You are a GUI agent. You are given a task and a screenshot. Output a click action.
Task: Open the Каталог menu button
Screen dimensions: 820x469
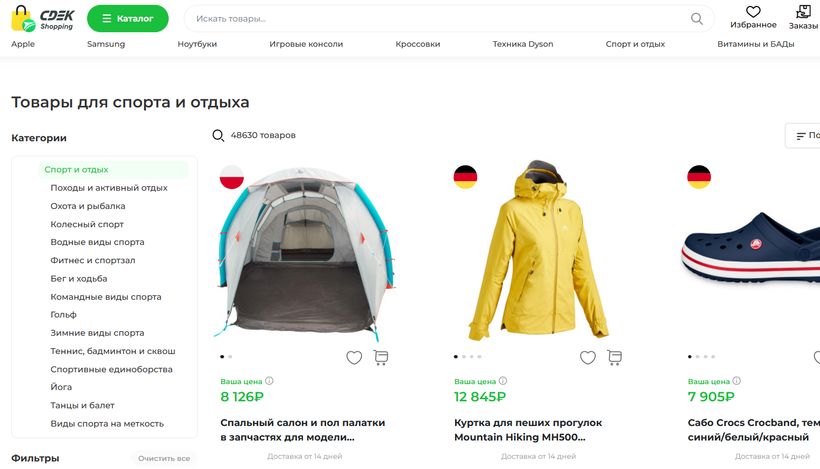coord(128,19)
